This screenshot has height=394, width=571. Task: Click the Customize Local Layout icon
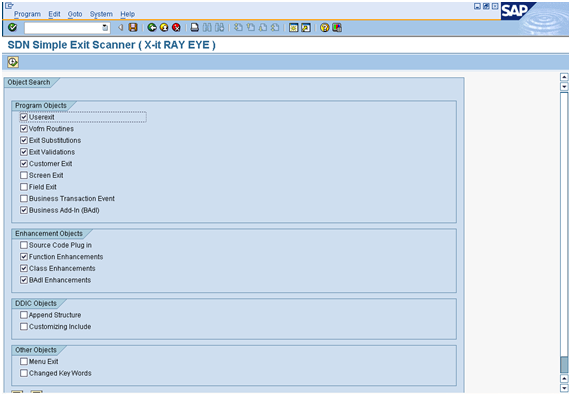pyautogui.click(x=337, y=27)
